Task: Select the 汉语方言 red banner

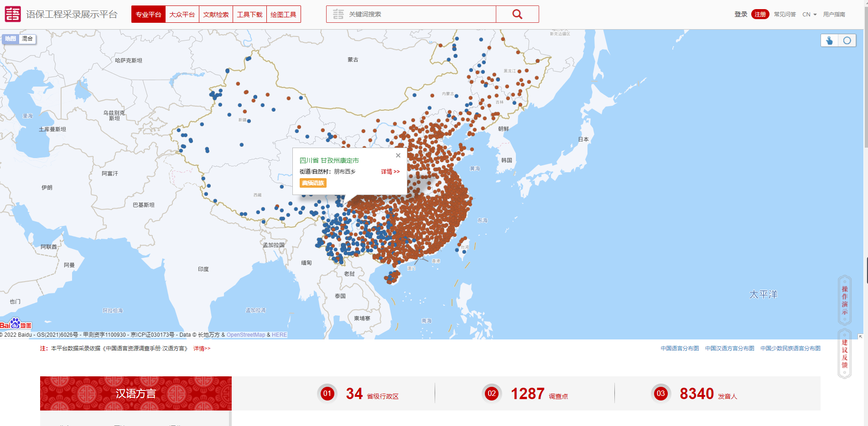Action: 135,393
